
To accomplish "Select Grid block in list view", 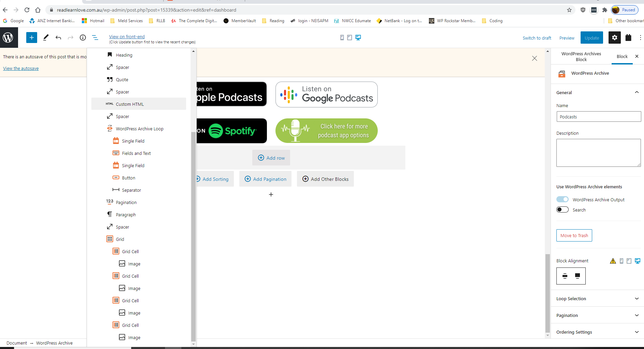I will click(139, 239).
